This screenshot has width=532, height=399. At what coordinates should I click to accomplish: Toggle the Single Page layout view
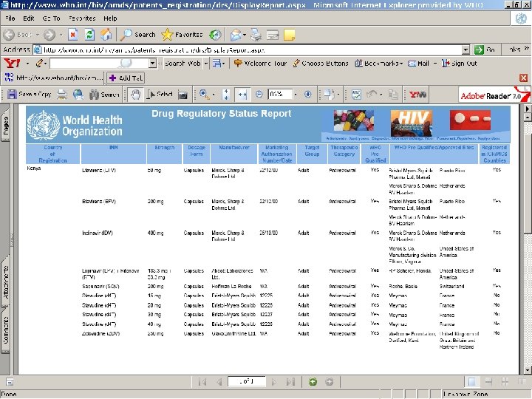tap(471, 382)
